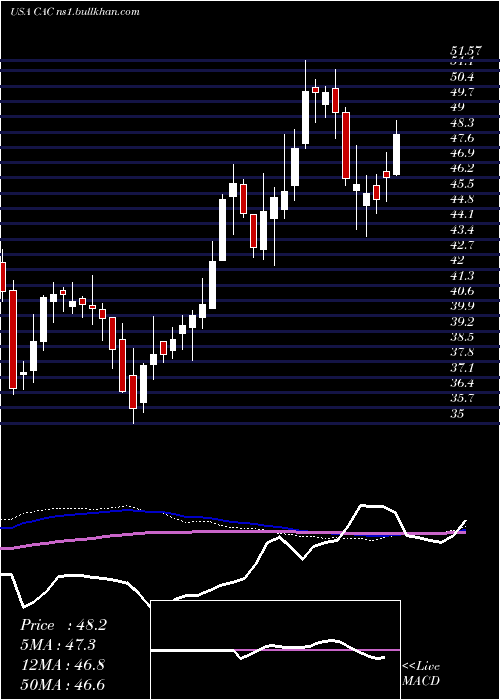Click the 39.2 price axis label
This screenshot has height=700, width=500.
(462, 321)
